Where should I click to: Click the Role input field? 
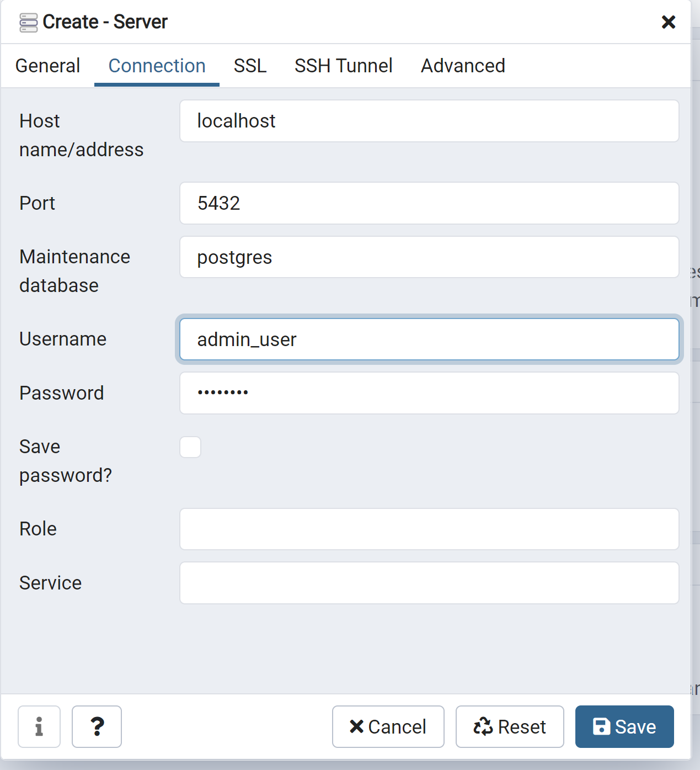[429, 529]
